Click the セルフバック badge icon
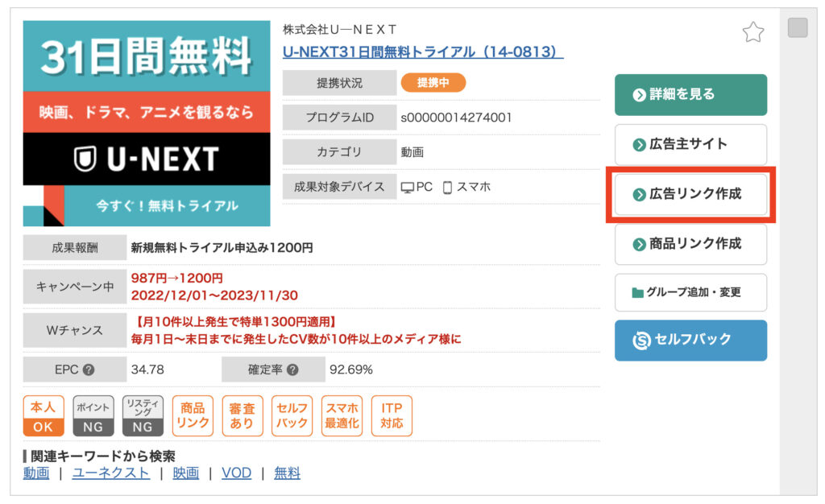This screenshot has width=825, height=504. click(x=292, y=415)
